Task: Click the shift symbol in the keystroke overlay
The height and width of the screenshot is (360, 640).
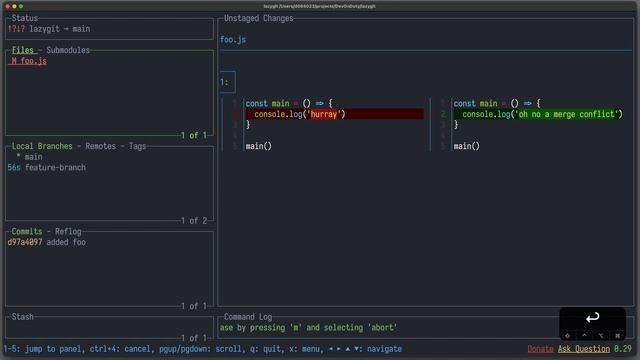Action: click(567, 336)
